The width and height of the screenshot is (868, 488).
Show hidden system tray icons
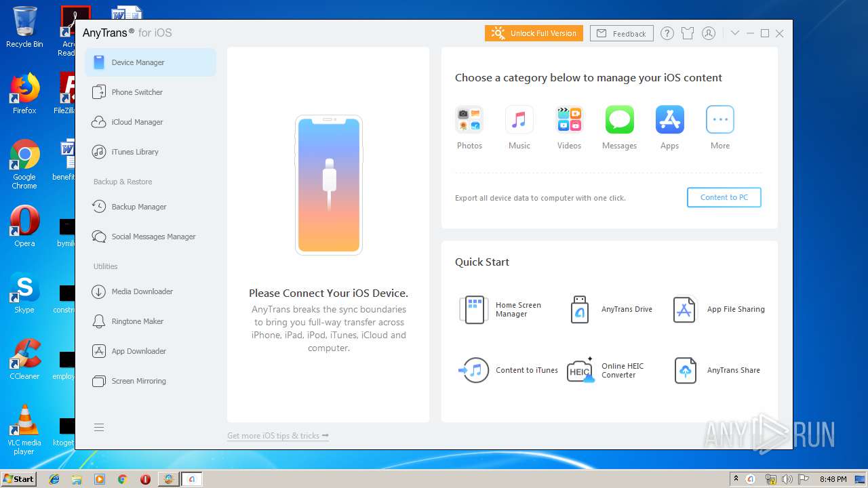[736, 479]
